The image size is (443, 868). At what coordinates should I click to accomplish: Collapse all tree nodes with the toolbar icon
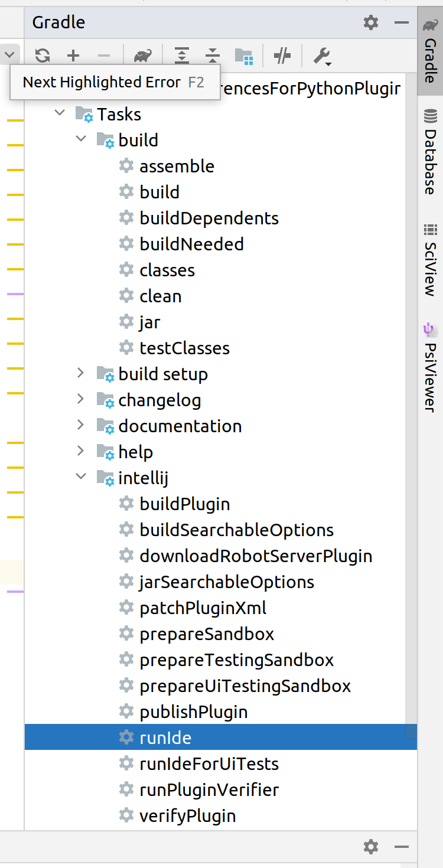(211, 55)
